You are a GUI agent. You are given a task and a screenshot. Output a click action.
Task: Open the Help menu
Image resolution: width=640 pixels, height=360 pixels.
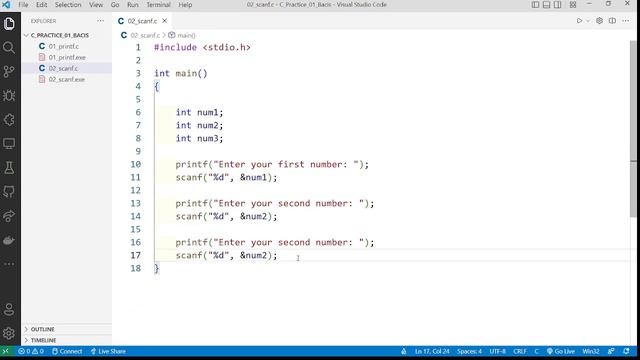[x=185, y=5]
